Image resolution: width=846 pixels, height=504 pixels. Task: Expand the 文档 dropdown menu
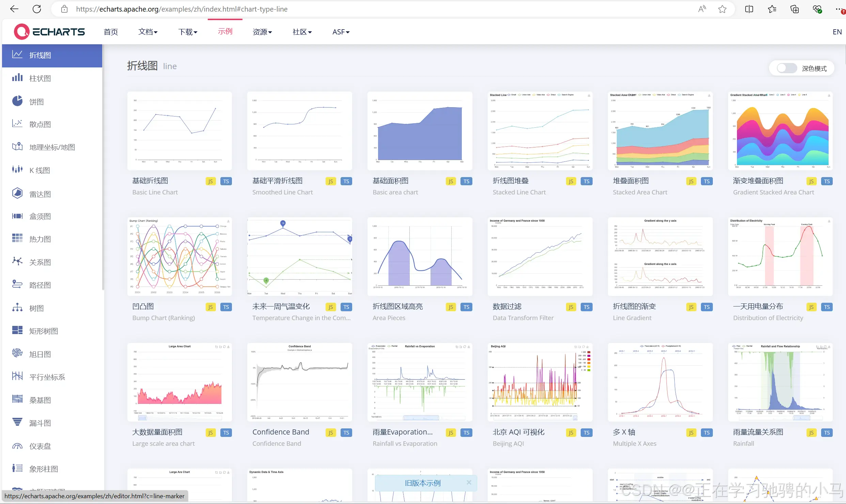pos(148,32)
